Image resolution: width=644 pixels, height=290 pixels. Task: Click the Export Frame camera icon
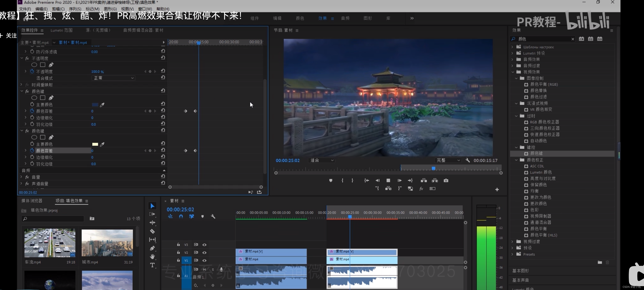coord(446,180)
